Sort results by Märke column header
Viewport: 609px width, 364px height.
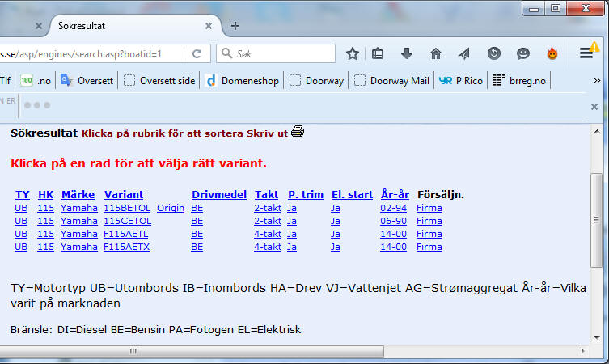click(78, 195)
